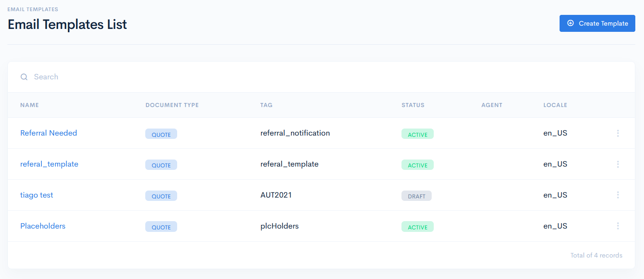The width and height of the screenshot is (644, 279).
Task: Click the DRAFT status badge for tiago test
Action: (416, 196)
